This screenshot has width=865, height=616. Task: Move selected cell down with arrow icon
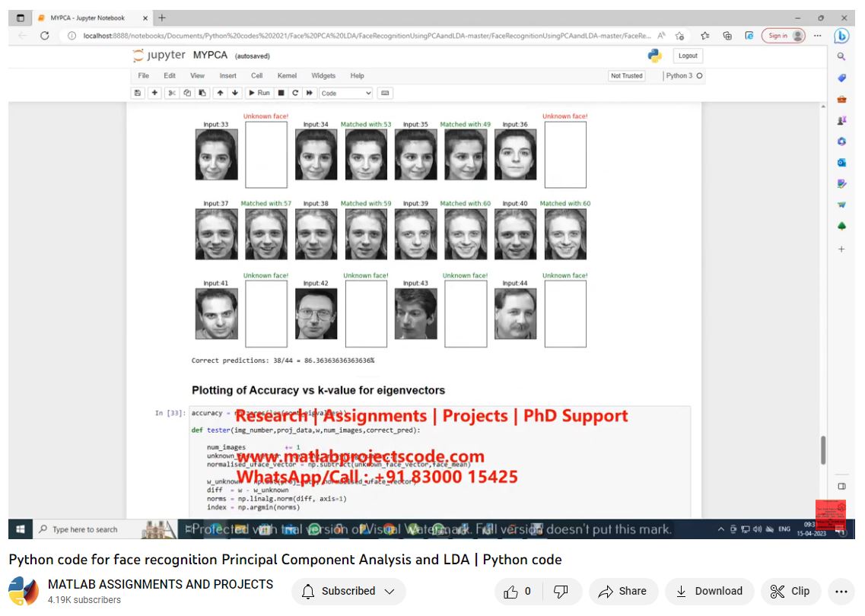[x=235, y=94]
